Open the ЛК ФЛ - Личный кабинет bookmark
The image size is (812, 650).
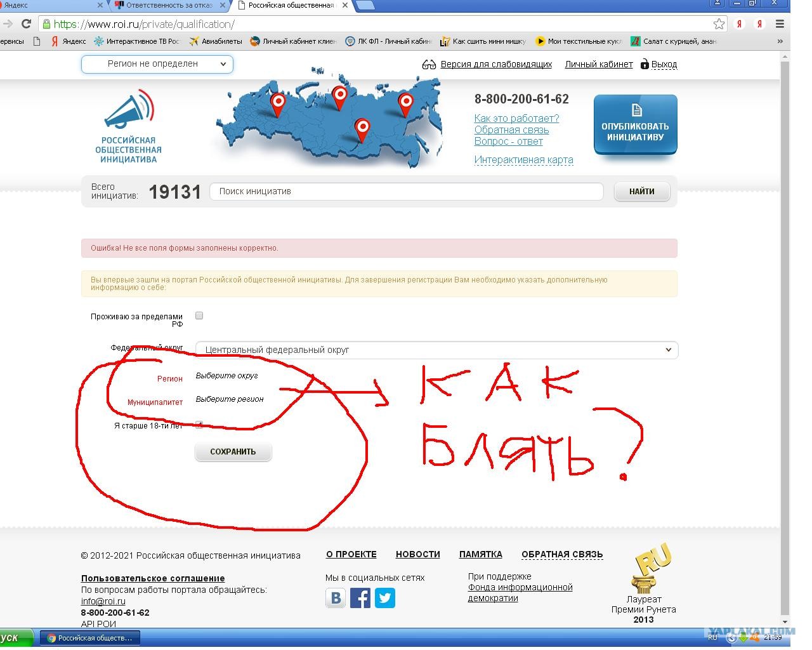point(388,41)
